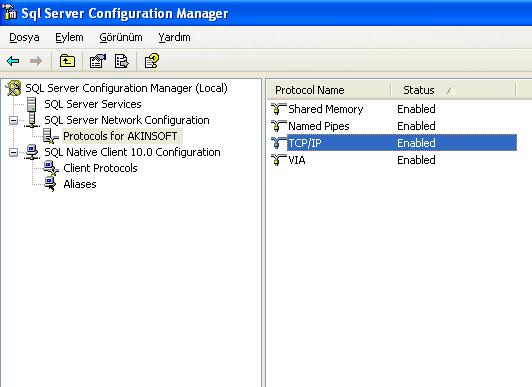Select Aliases in the tree
The image size is (532, 387).
click(x=80, y=184)
